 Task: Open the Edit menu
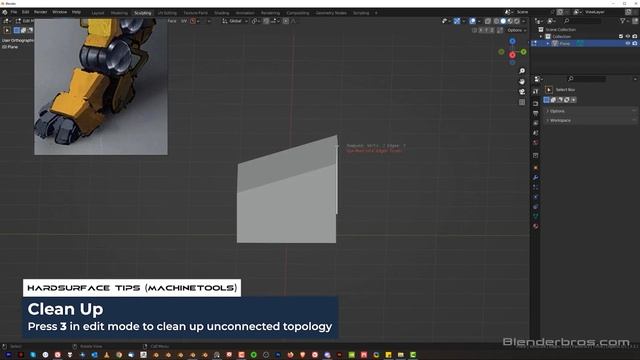tap(25, 12)
